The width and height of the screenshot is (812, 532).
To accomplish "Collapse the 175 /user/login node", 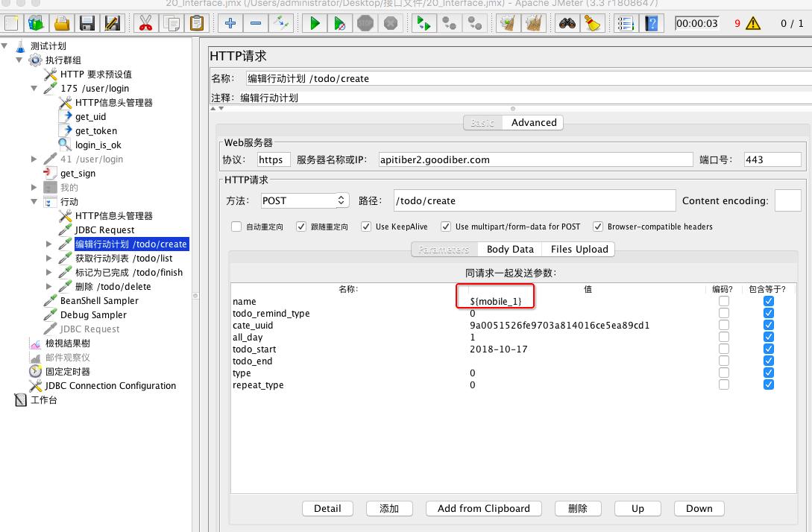I will point(34,89).
